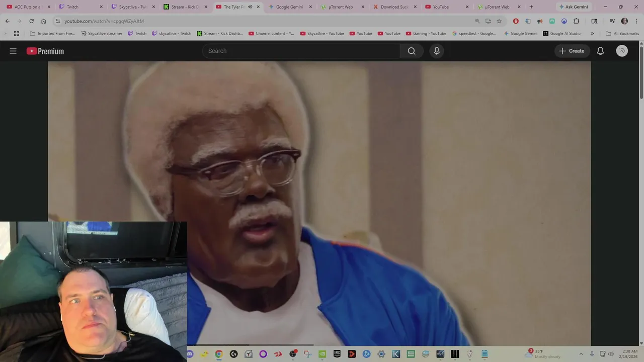Mute audio on The Tyler Perry tab

coord(250,7)
